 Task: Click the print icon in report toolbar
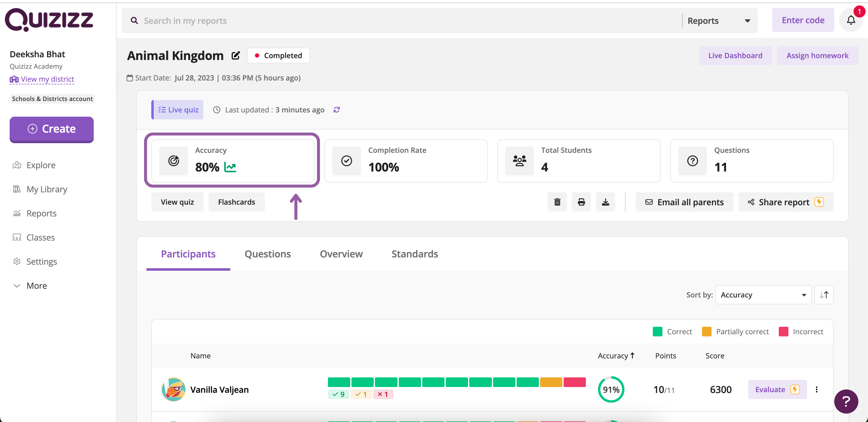(581, 202)
